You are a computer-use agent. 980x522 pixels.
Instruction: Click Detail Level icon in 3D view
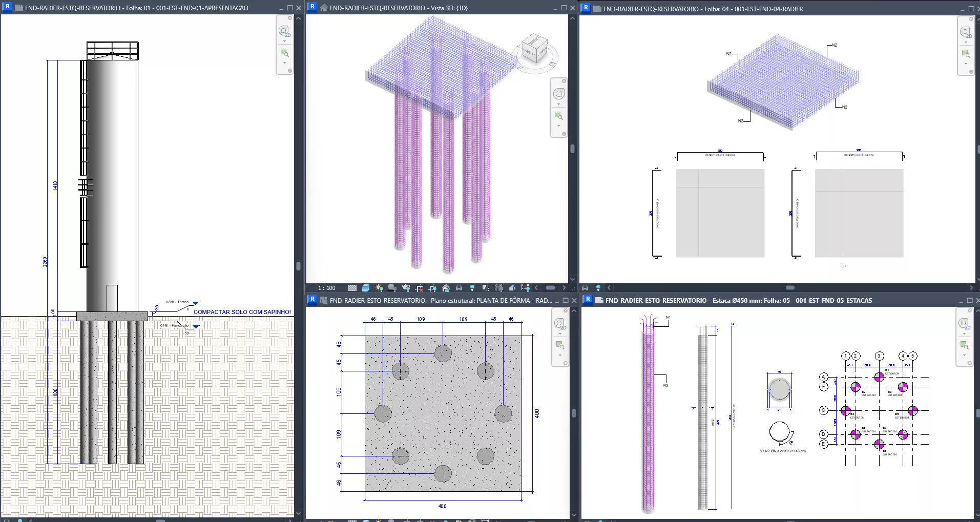click(352, 288)
